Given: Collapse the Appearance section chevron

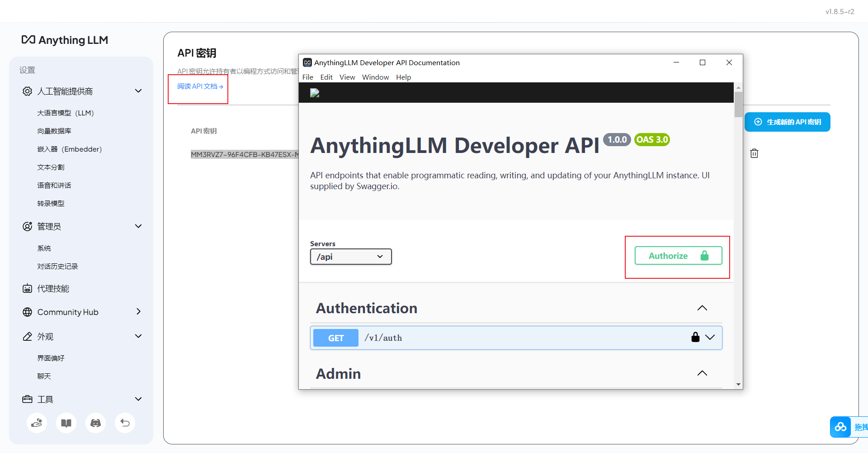Looking at the screenshot, I should [x=138, y=336].
